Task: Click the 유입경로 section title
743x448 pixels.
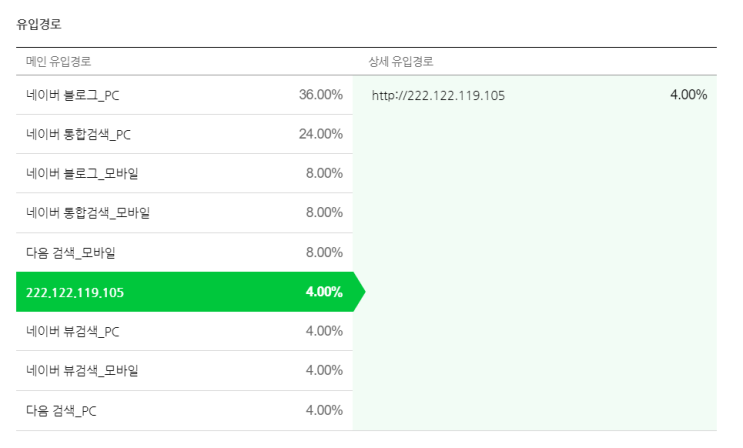Action: click(x=39, y=24)
